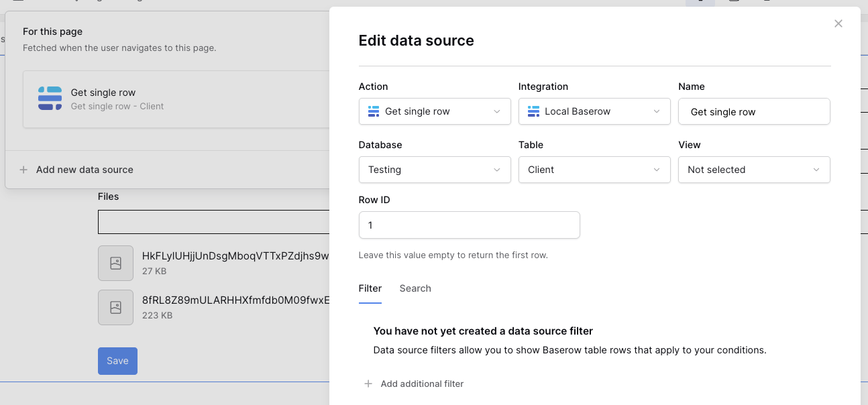Screen dimensions: 868x405
Task: Click the plus icon beside Add new data source
Action: 23,170
